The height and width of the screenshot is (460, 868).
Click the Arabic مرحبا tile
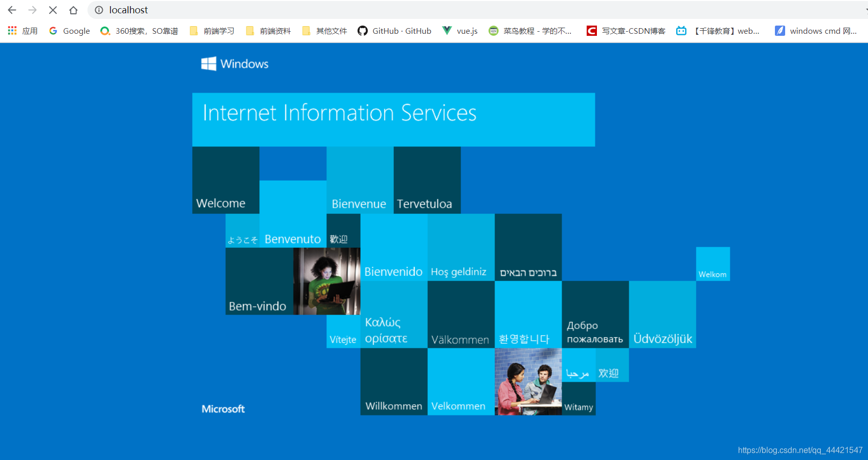click(x=578, y=365)
